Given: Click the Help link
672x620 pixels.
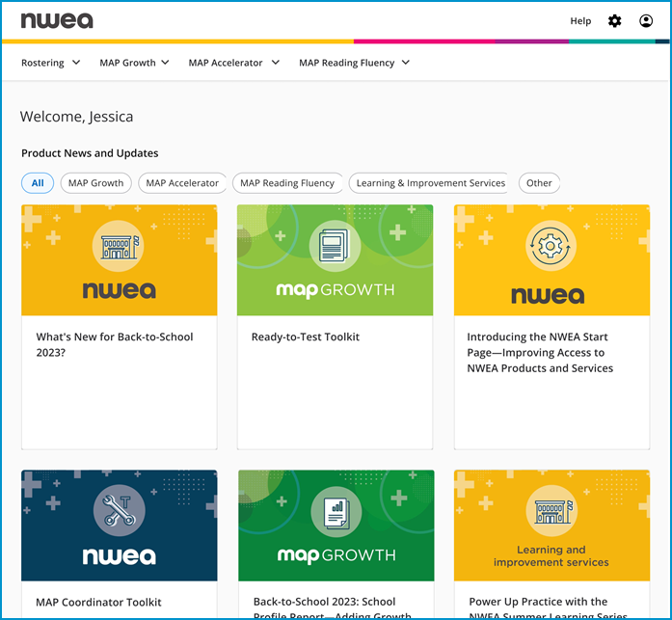Looking at the screenshot, I should (580, 21).
